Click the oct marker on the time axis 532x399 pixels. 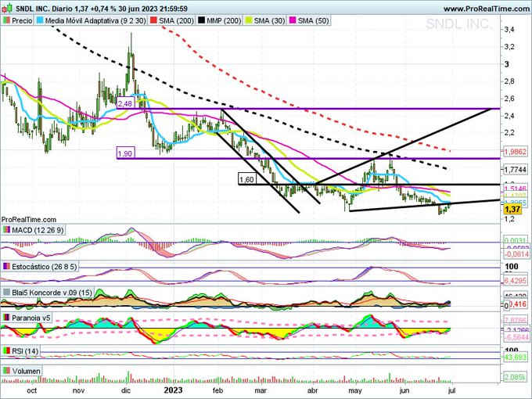coord(31,390)
